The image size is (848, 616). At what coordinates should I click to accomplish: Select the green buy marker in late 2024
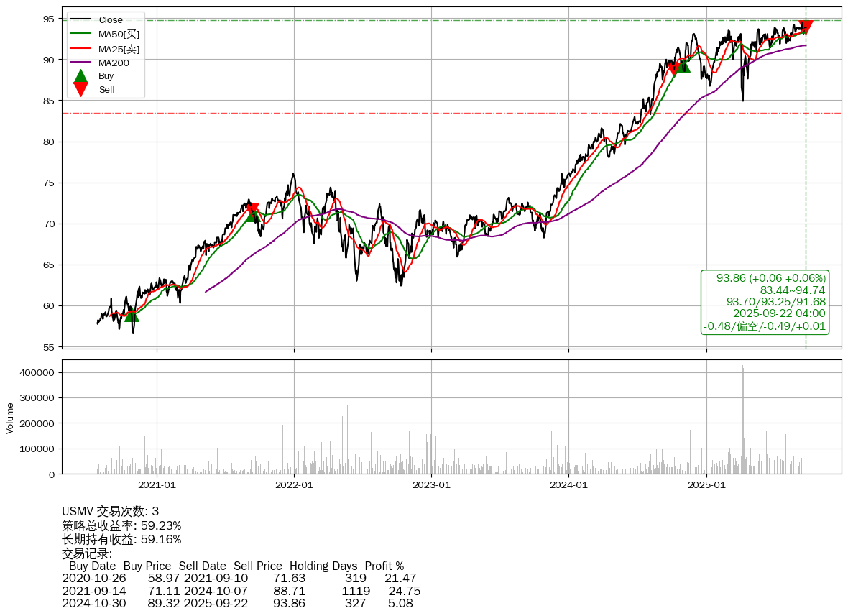[x=683, y=65]
